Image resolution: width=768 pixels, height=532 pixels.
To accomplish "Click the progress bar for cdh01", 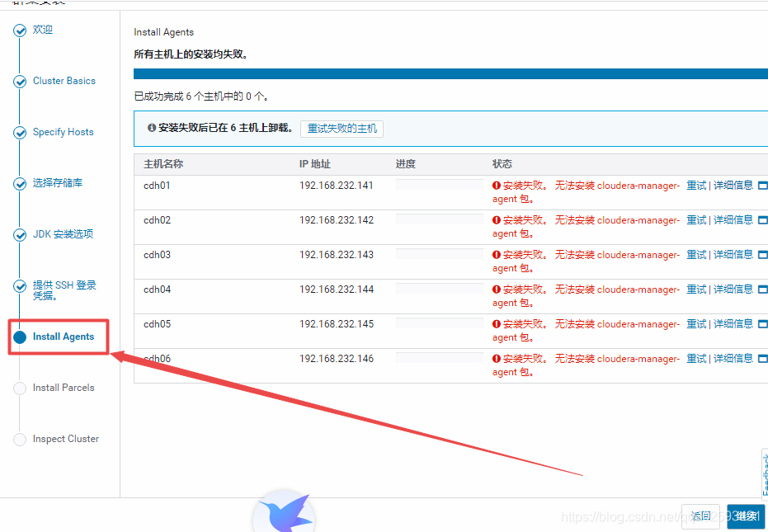I will click(x=440, y=185).
